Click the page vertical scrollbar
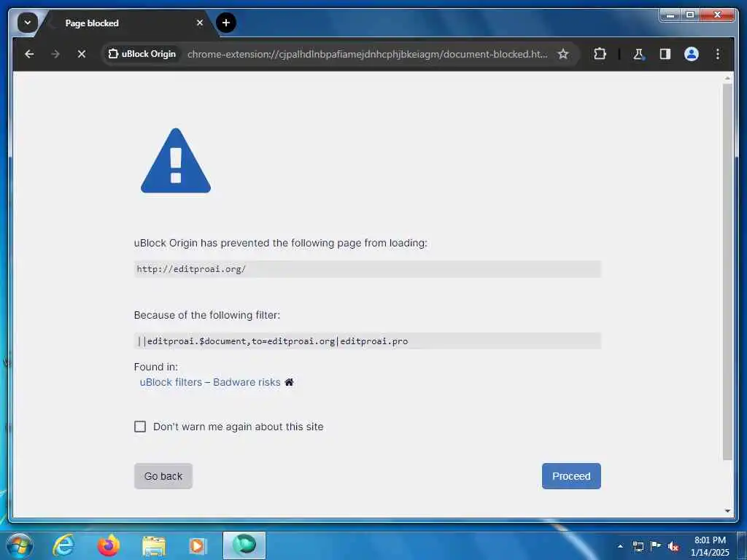Screen dimensions: 747x560 point(727,271)
